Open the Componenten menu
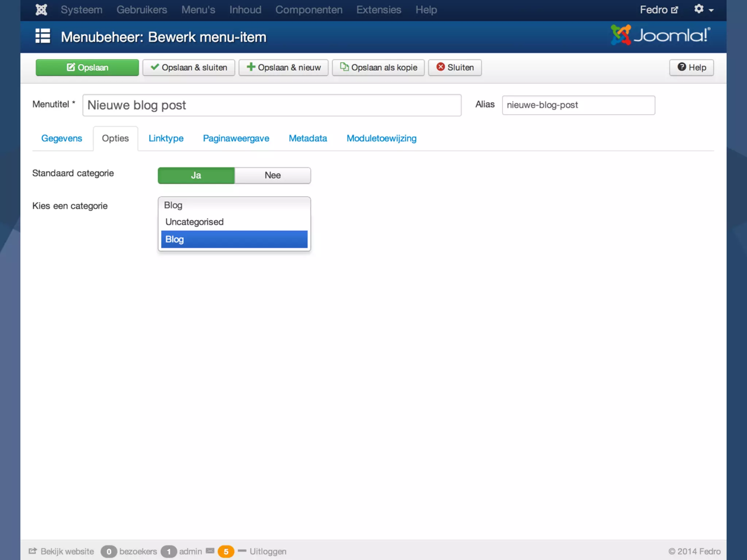This screenshot has width=747, height=560. coord(309,10)
